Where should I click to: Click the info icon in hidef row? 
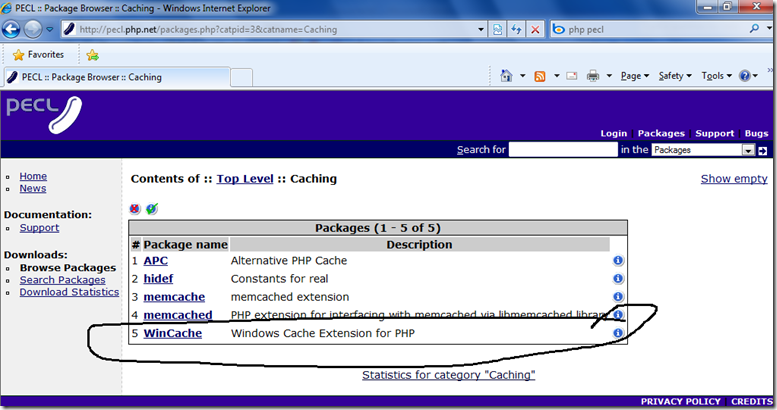(x=618, y=279)
